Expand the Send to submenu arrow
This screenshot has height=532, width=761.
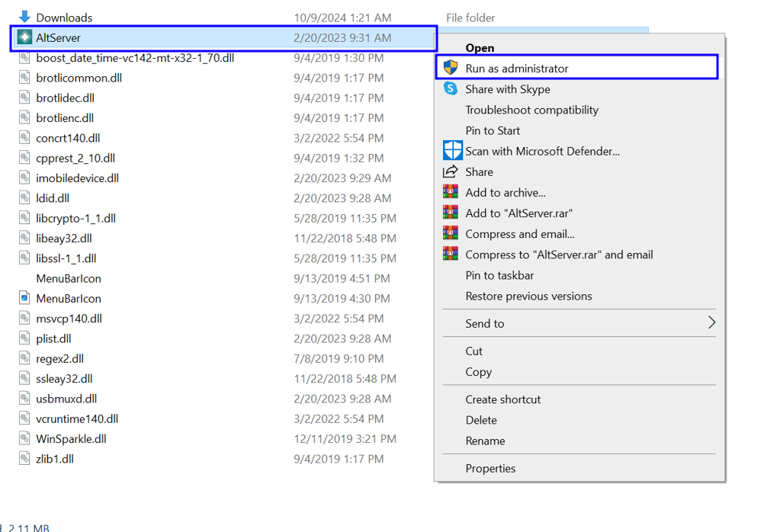coord(711,322)
